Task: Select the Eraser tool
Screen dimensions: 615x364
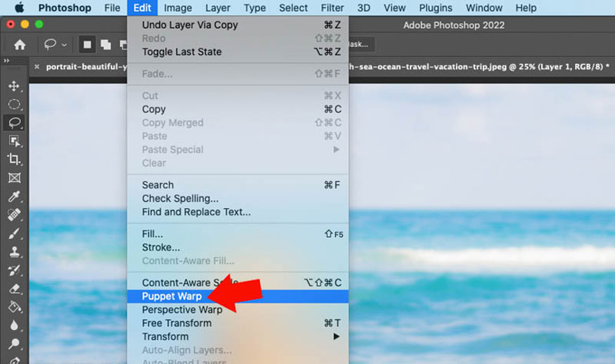Action: pyautogui.click(x=14, y=288)
